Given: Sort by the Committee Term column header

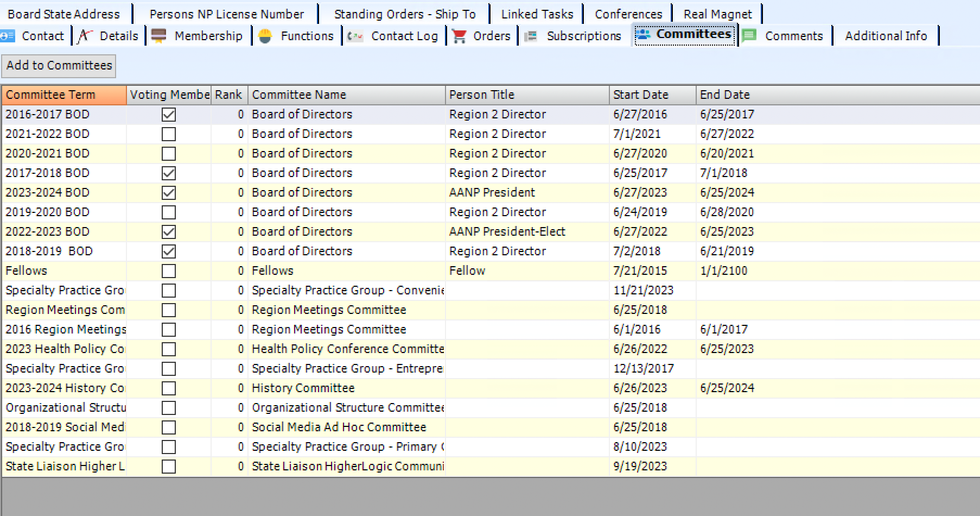Looking at the screenshot, I should (x=52, y=95).
